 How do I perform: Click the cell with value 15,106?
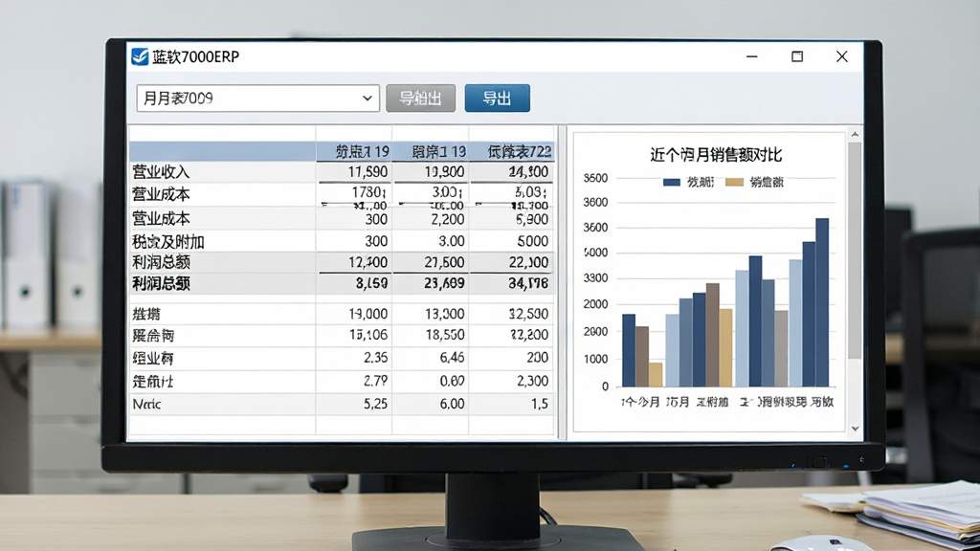pos(367,335)
